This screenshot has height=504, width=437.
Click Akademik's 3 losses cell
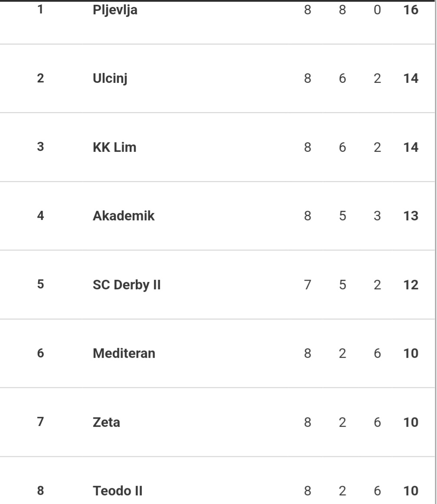click(x=377, y=216)
